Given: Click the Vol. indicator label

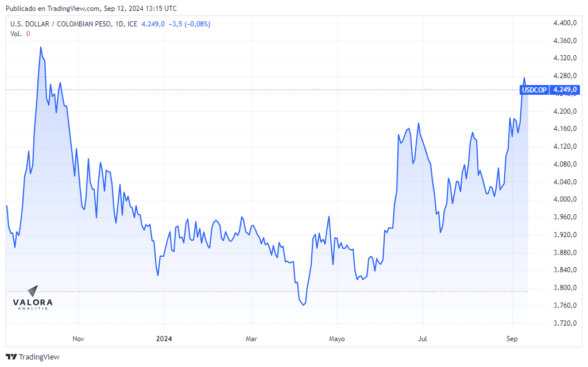Looking at the screenshot, I should [x=16, y=34].
